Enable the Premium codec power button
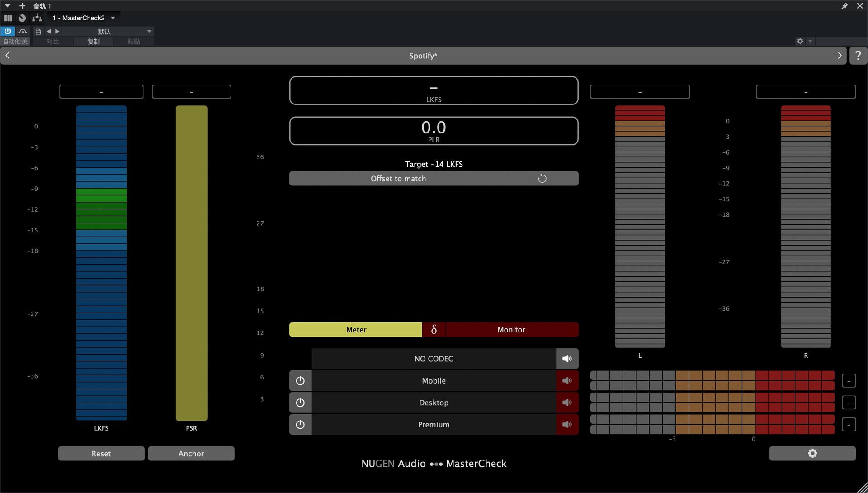The height and width of the screenshot is (493, 868). pos(300,425)
